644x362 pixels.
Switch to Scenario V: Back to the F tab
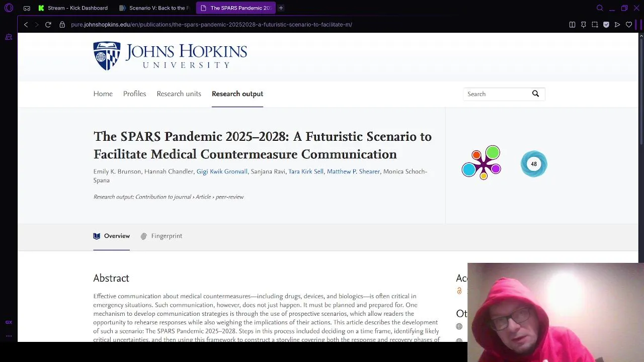(x=154, y=8)
